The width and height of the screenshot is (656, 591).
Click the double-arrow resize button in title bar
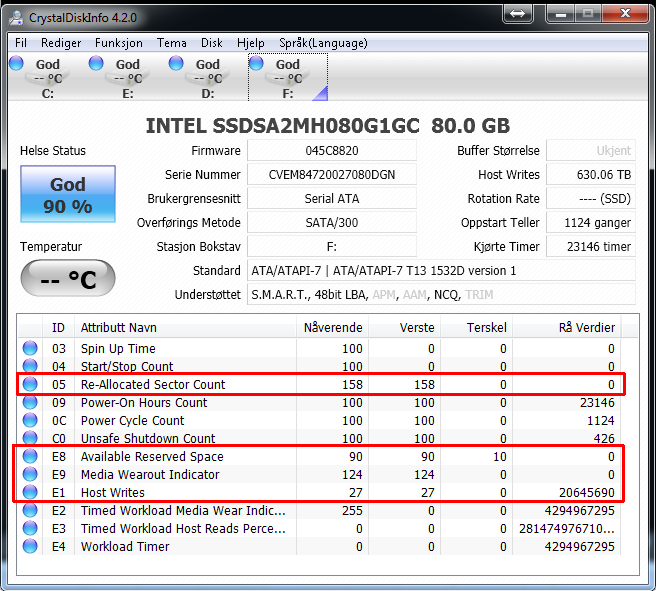coord(518,14)
